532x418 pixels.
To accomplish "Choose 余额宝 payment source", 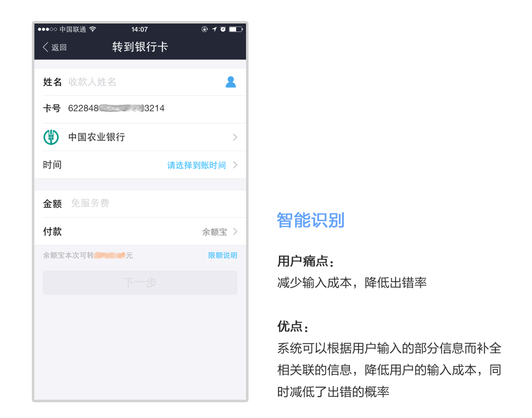I will coord(215,232).
